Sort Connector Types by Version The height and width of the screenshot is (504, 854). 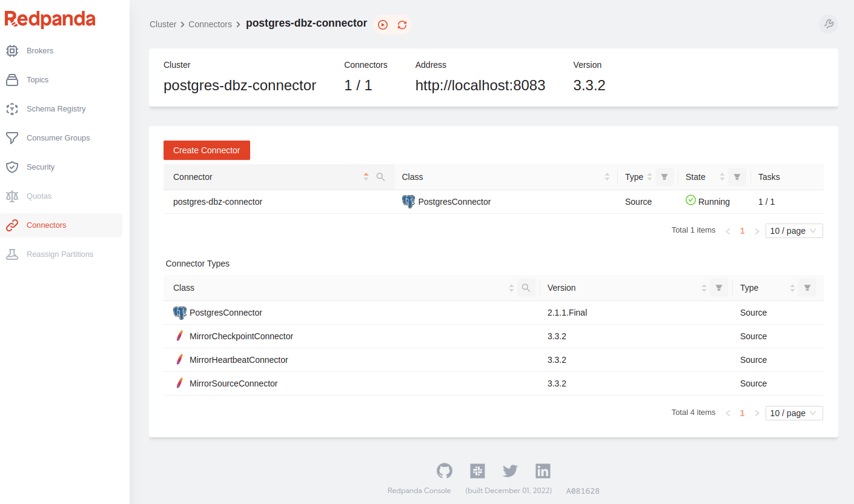704,288
